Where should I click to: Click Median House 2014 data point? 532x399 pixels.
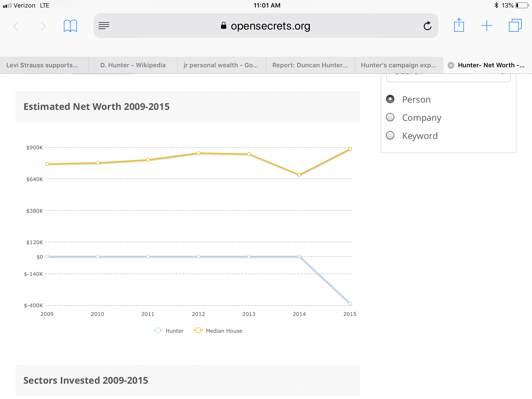[299, 175]
